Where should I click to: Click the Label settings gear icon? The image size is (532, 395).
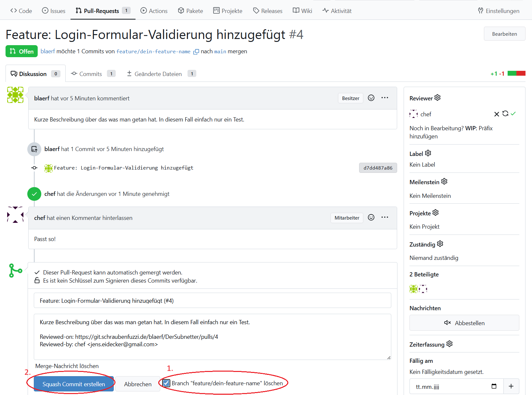click(428, 153)
